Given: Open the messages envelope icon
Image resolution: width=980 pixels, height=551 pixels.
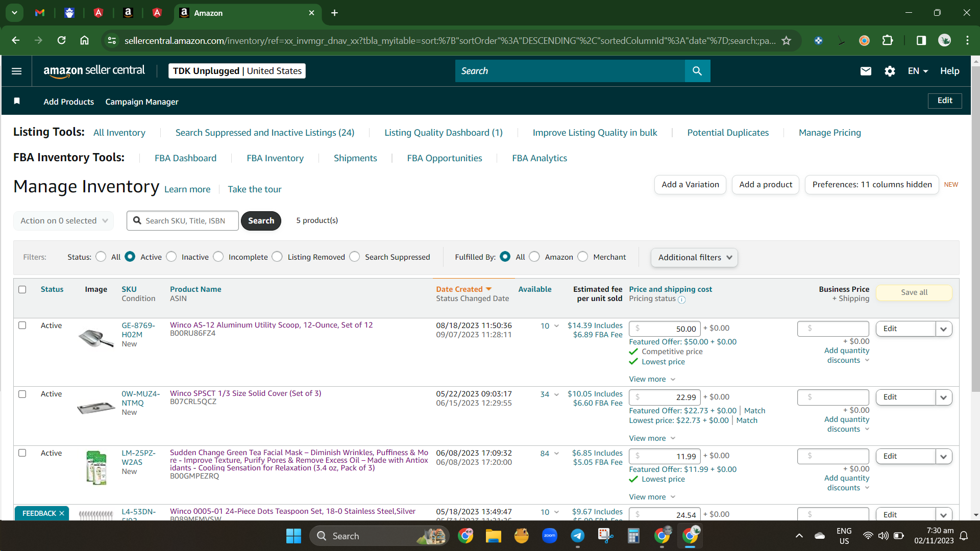Looking at the screenshot, I should coord(866,71).
